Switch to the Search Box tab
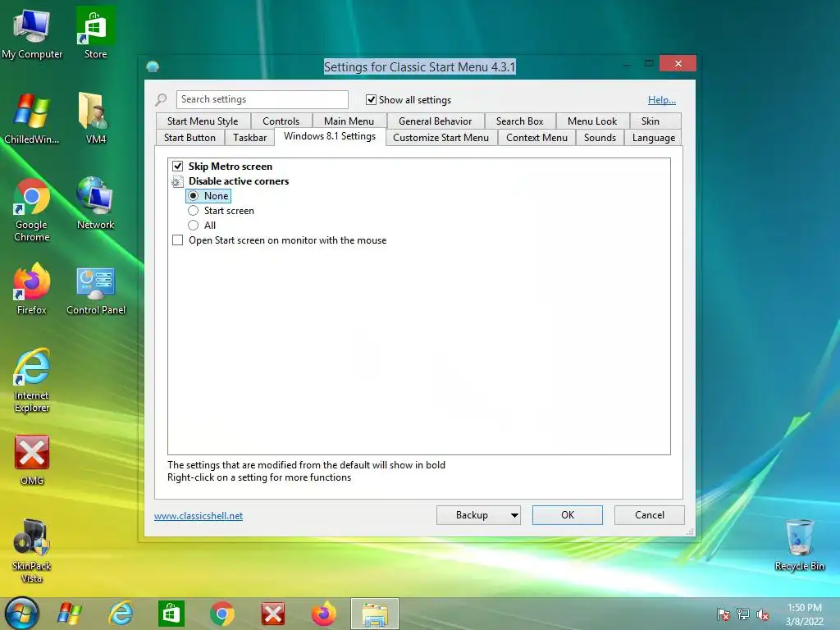The height and width of the screenshot is (630, 840). coord(519,121)
